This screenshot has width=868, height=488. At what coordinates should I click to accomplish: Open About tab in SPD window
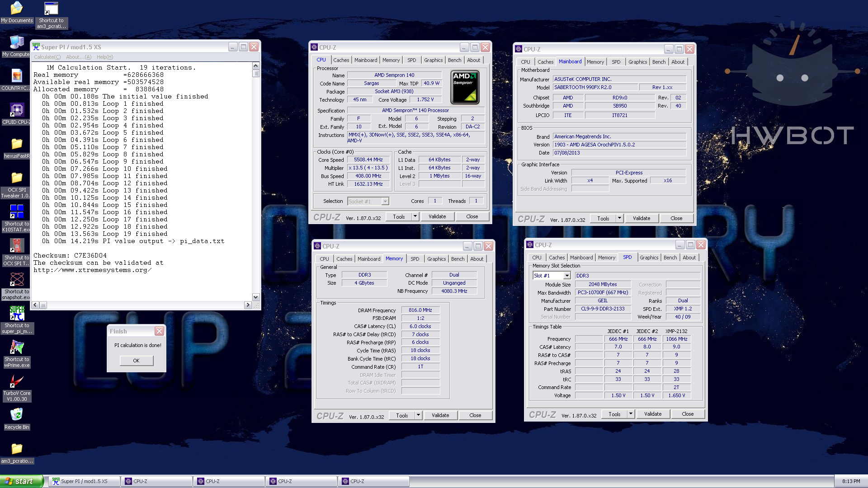coord(689,258)
